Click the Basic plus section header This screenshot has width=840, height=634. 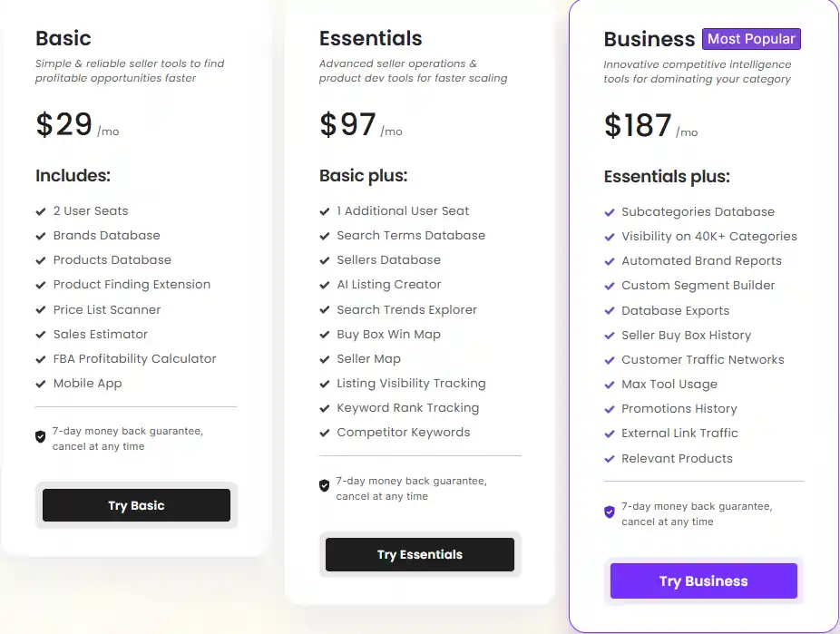tap(363, 175)
